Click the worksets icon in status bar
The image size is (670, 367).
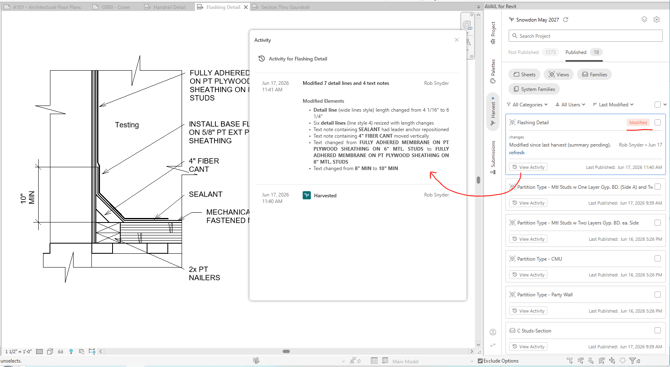point(256,361)
